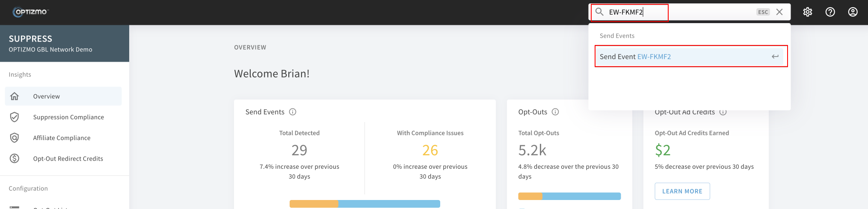Click the Insights section label
Screen dimensions: 868x209
tap(20, 75)
